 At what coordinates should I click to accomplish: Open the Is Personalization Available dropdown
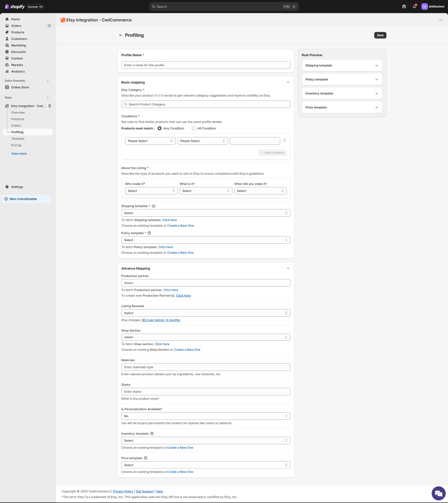click(206, 416)
